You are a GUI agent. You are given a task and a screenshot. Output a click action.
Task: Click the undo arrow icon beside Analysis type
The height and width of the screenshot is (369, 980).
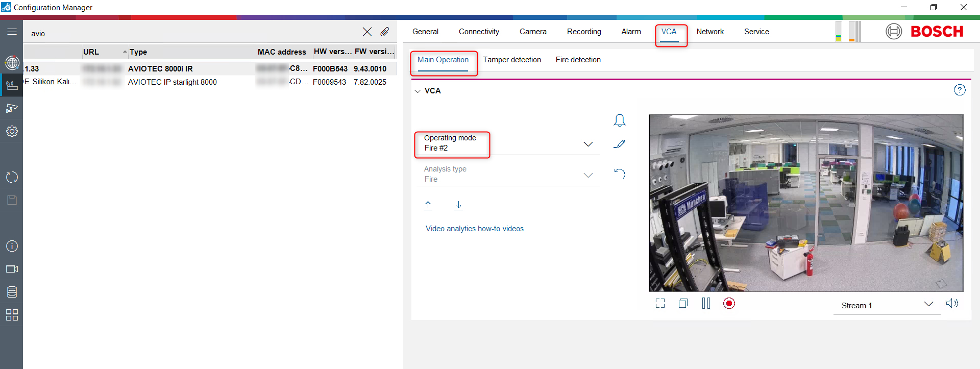coord(619,174)
